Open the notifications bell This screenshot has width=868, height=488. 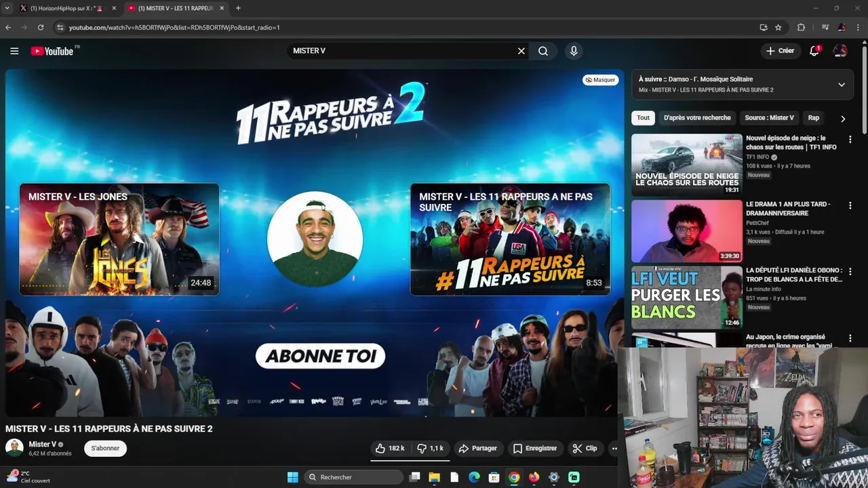815,51
